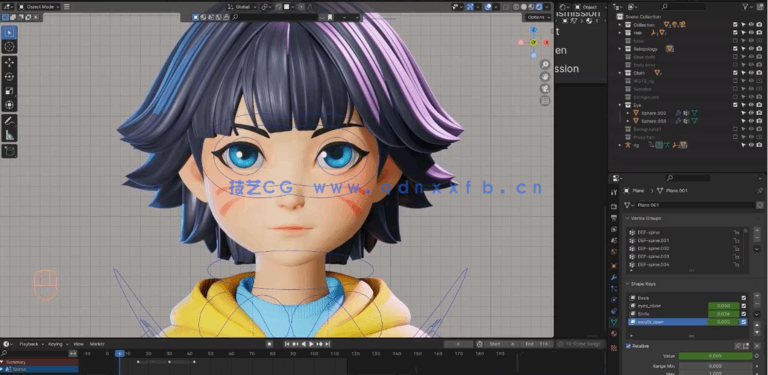Image resolution: width=768 pixels, height=375 pixels.
Task: Hide the Hair collection in viewport
Action: 751,33
